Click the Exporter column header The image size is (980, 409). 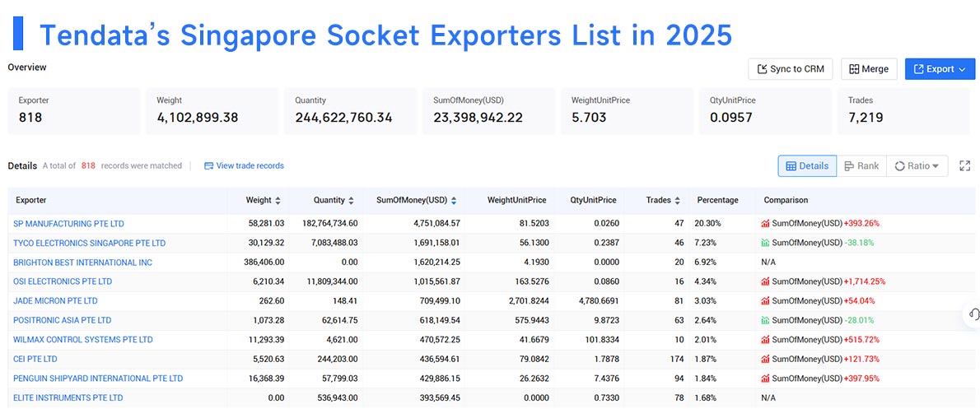pos(31,201)
